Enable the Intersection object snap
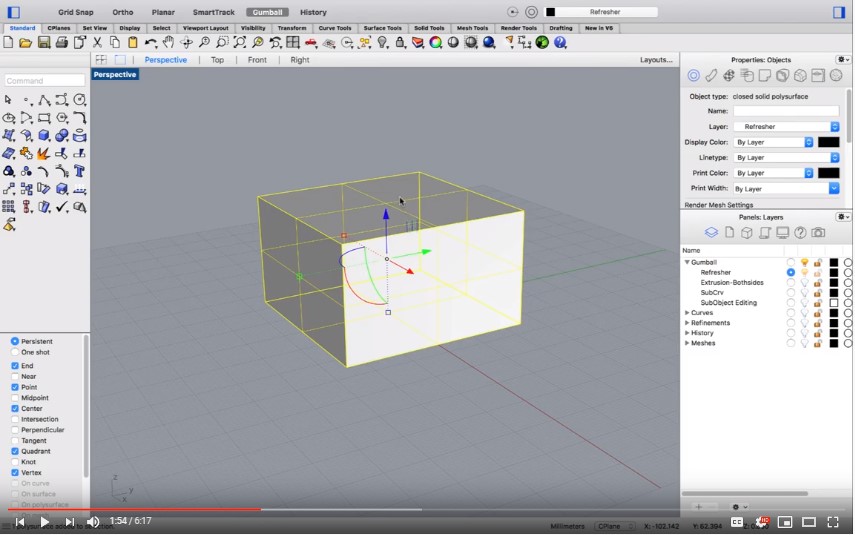This screenshot has height=535, width=855. (15, 419)
